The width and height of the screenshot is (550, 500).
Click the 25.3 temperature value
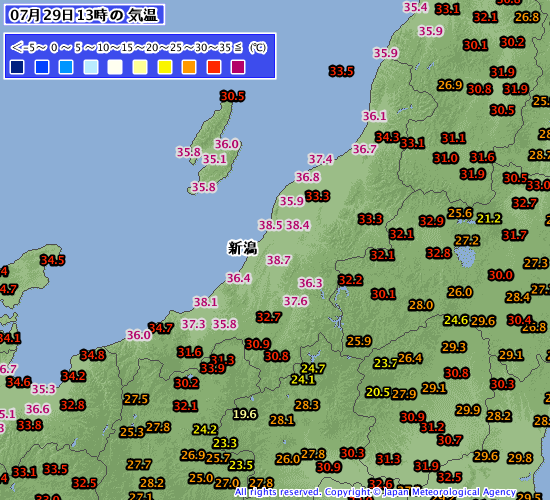[x=132, y=432]
